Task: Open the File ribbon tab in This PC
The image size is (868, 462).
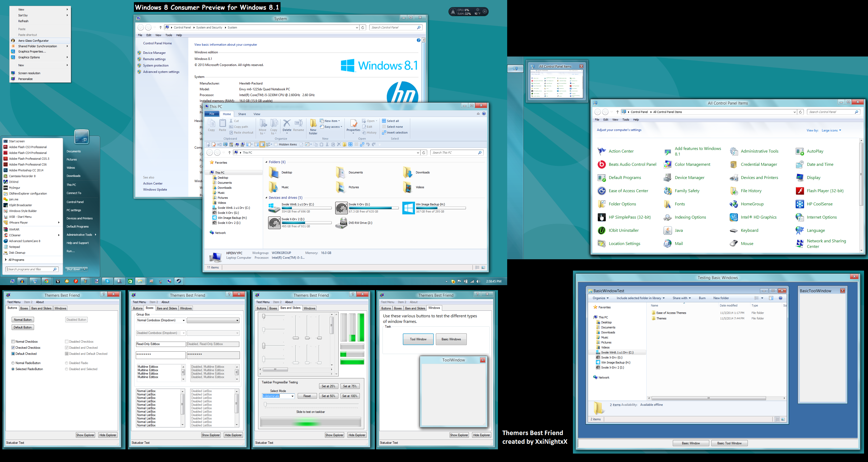Action: (x=212, y=114)
